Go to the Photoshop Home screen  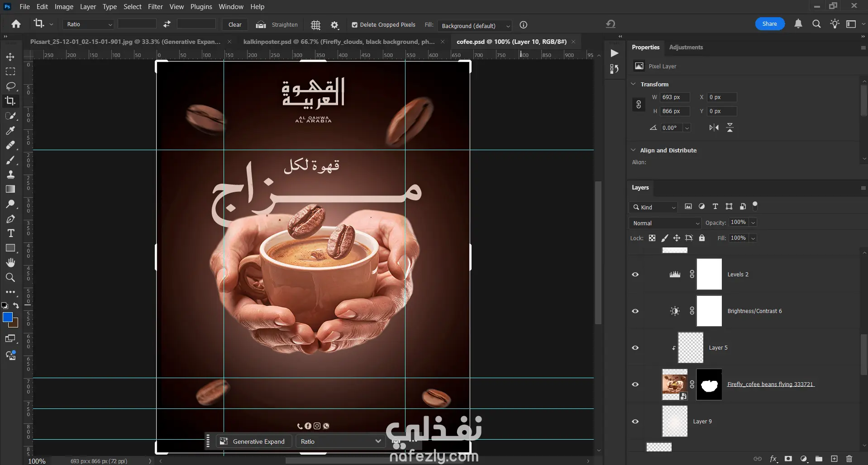(16, 24)
